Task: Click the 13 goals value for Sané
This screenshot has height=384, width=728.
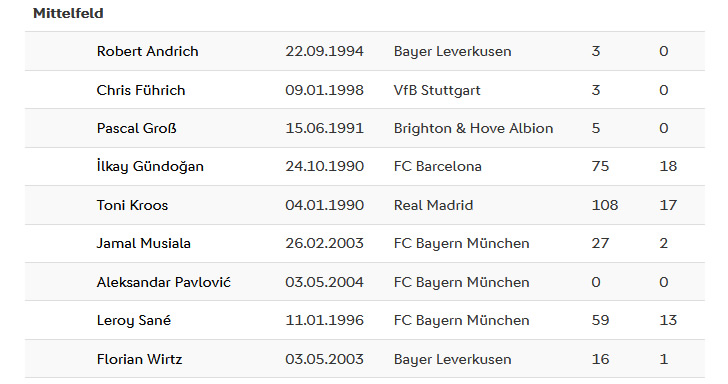Action: coord(668,320)
